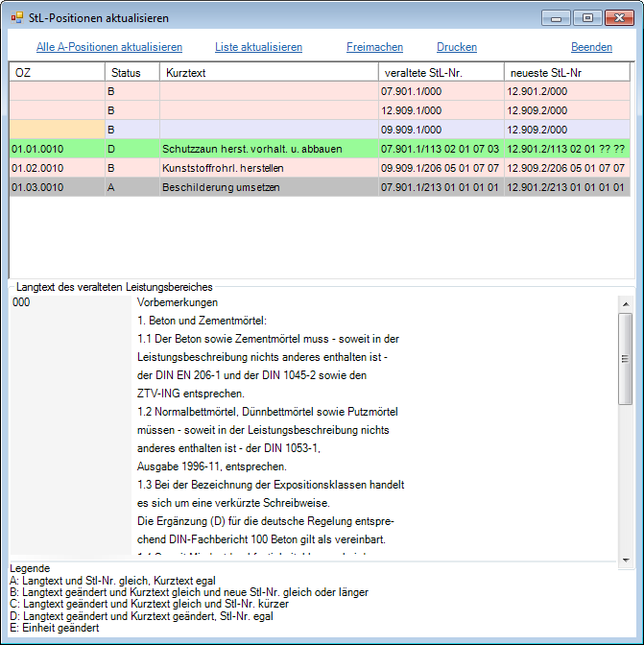Screen dimensions: 644x645
Task: Select row with 09.909.1/000
Action: point(320,130)
